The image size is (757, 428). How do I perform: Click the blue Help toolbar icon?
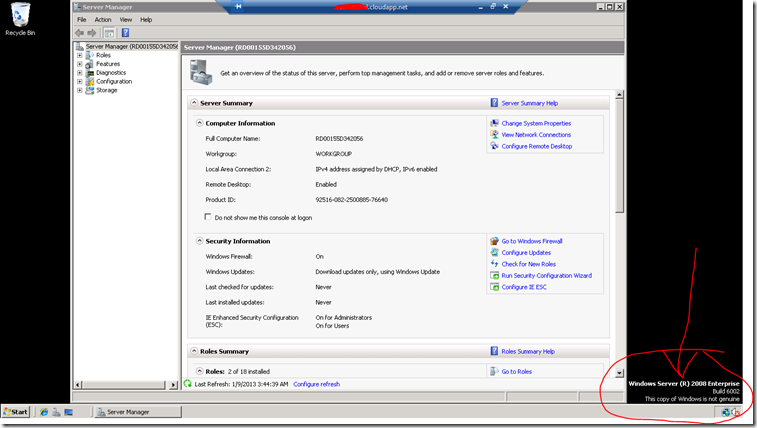tap(125, 33)
